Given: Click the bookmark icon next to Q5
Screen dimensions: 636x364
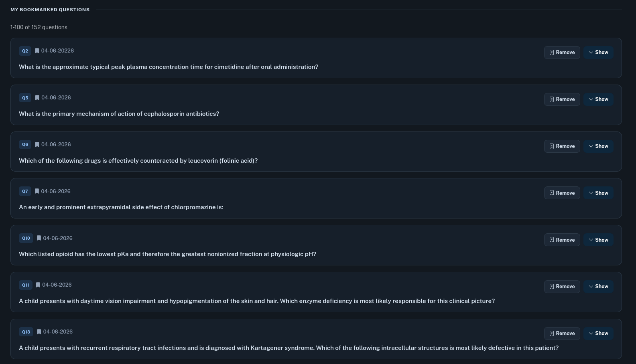Looking at the screenshot, I should click(x=37, y=98).
